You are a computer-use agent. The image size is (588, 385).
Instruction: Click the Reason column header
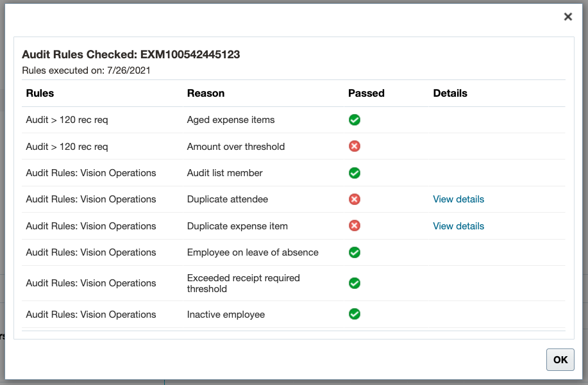click(x=206, y=93)
